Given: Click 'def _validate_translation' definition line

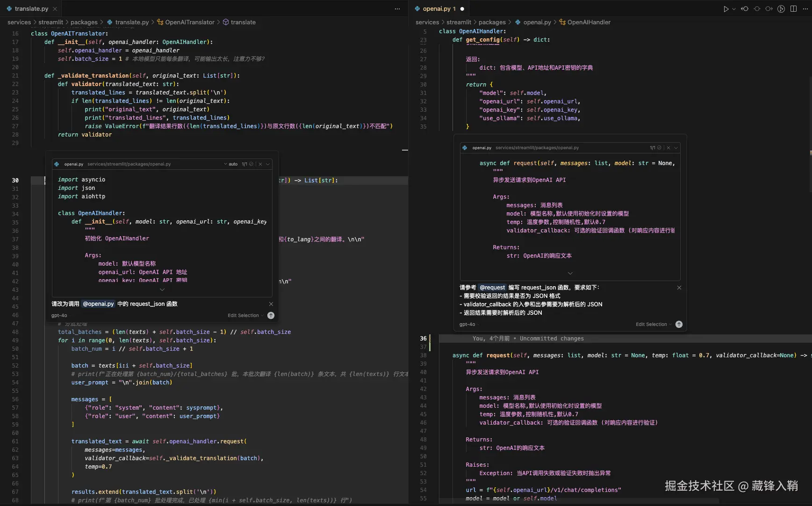Looking at the screenshot, I should pyautogui.click(x=142, y=76).
